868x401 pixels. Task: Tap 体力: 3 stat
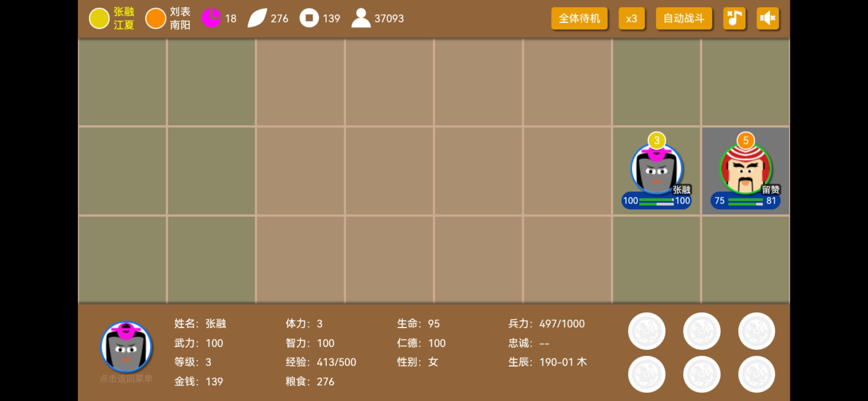click(x=304, y=324)
